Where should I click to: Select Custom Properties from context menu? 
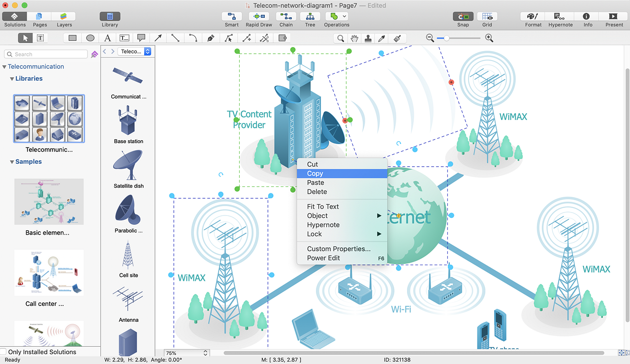[339, 249]
